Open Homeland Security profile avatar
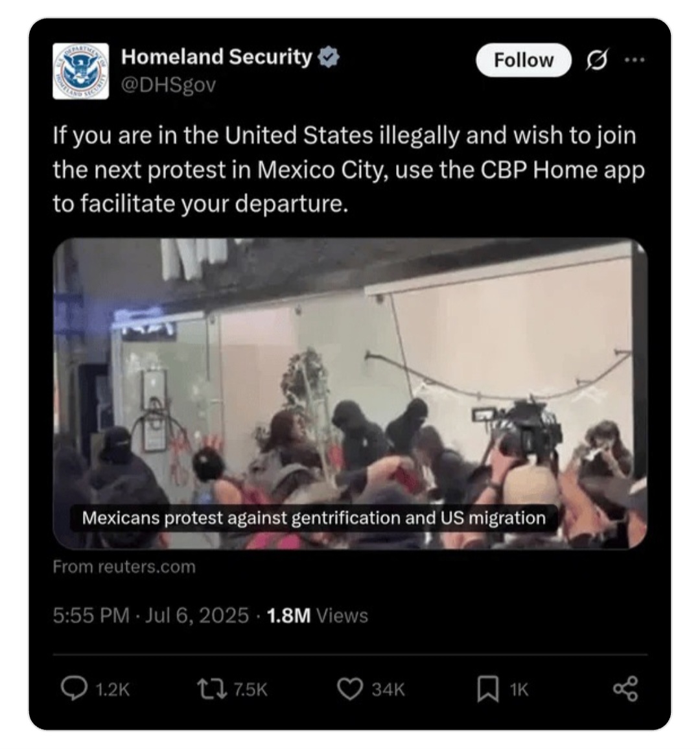The height and width of the screenshot is (751, 700). [x=80, y=71]
